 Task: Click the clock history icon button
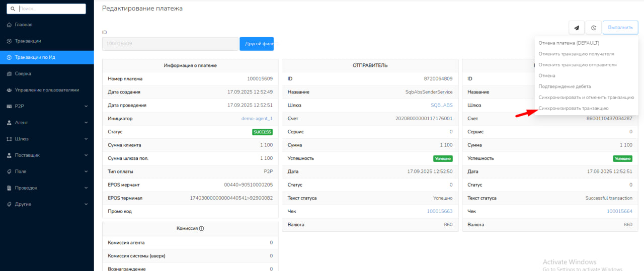(594, 28)
